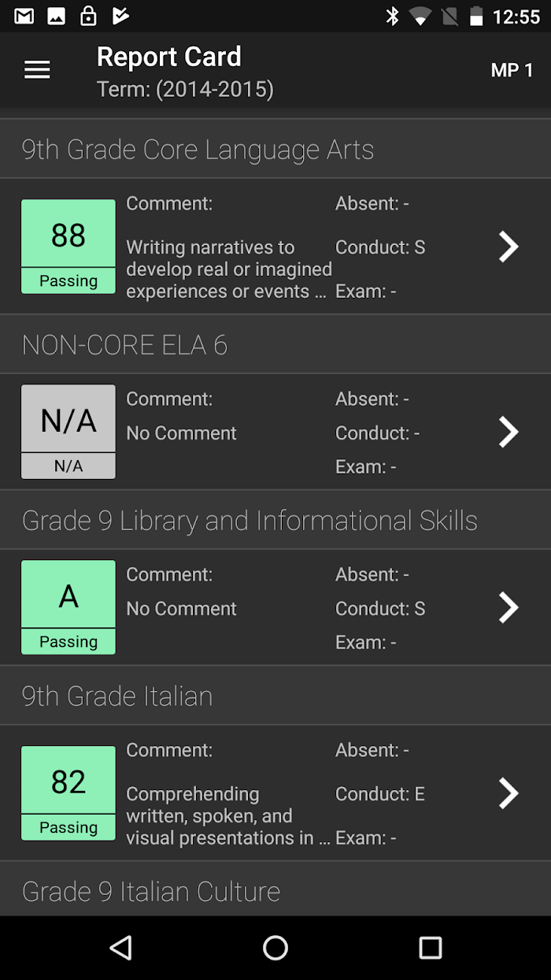Expand NON-CORE ELA 6 details chevron

(509, 432)
